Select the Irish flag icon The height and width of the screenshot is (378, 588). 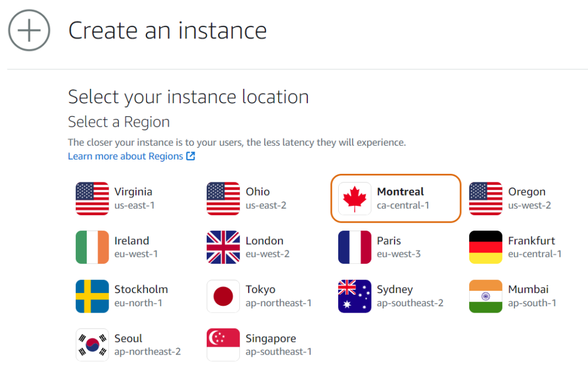click(x=92, y=247)
